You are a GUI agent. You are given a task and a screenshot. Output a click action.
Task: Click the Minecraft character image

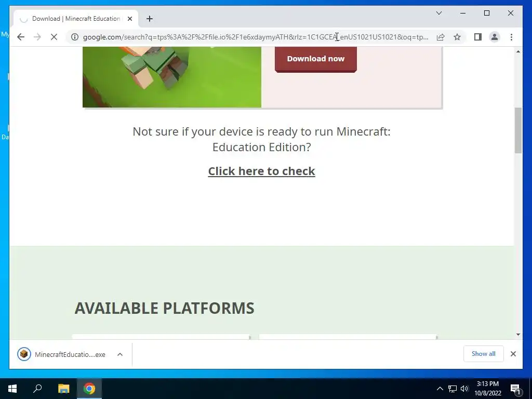[172, 77]
